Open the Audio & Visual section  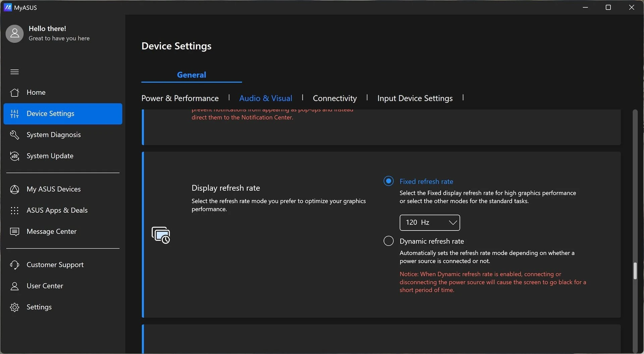[266, 98]
